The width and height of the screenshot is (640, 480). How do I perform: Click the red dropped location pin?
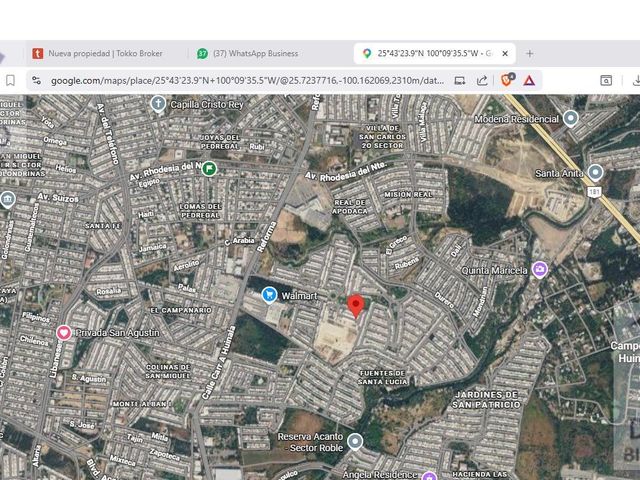(356, 306)
